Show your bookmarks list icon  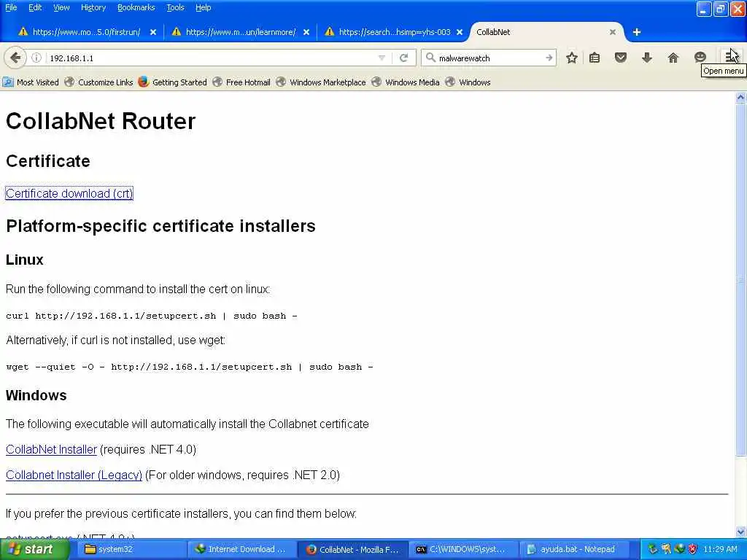(x=594, y=58)
